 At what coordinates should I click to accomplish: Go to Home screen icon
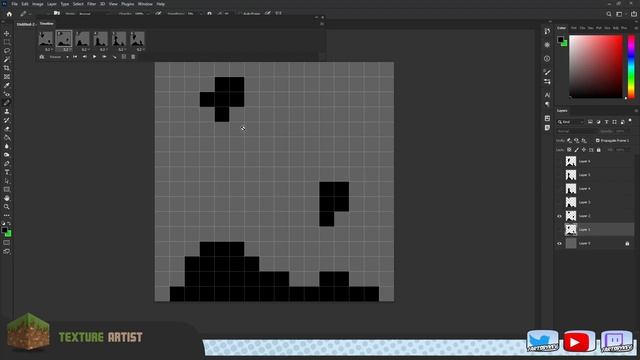(x=9, y=14)
